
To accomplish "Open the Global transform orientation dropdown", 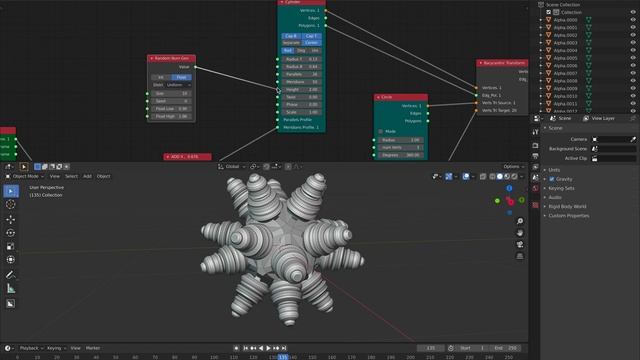I will click(232, 167).
